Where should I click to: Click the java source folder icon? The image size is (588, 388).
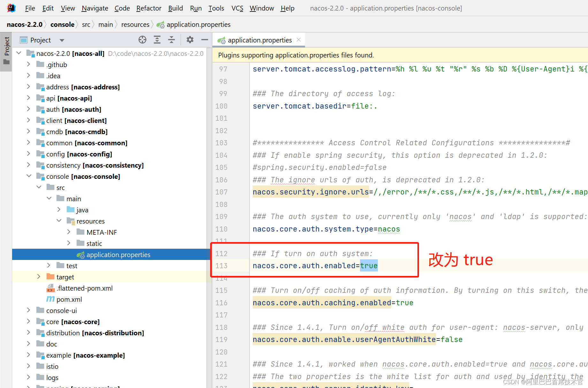71,209
